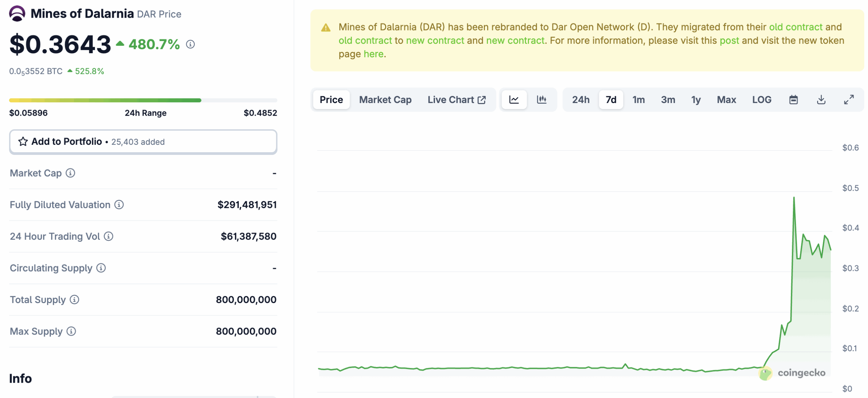This screenshot has height=398, width=868.
Task: Select the 1y time range
Action: click(x=695, y=99)
